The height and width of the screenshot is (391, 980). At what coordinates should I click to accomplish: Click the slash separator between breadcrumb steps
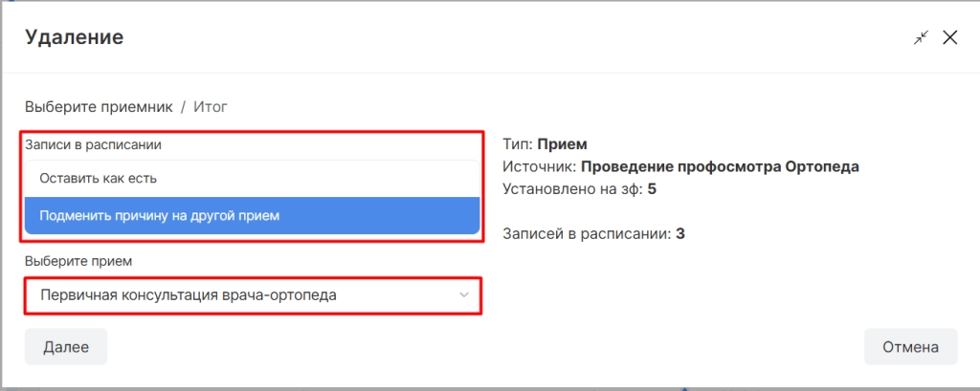coord(183,107)
